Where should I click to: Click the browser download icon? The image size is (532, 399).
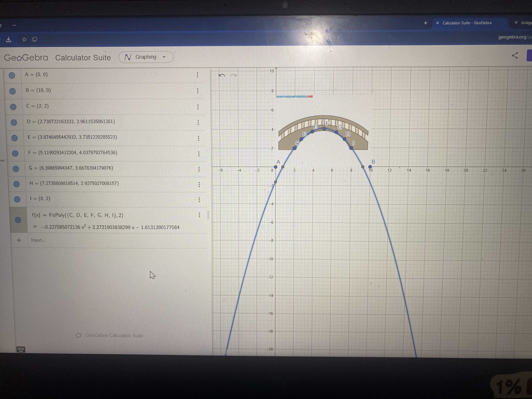point(9,39)
